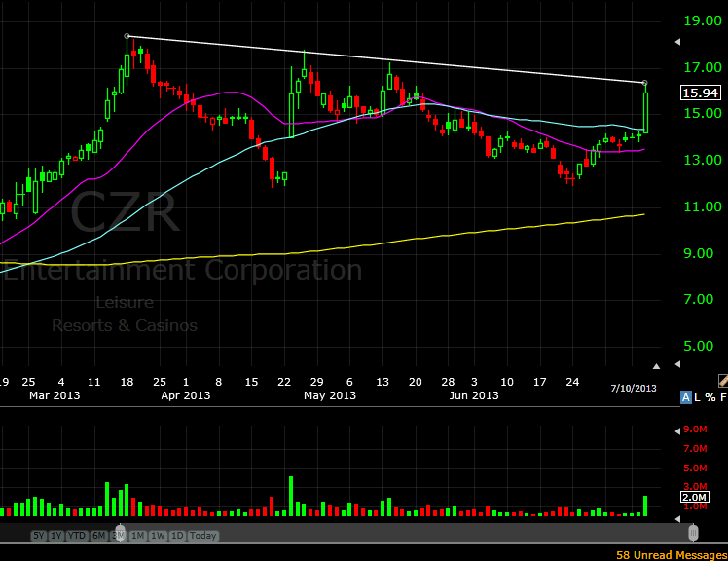This screenshot has width=728, height=561.
Task: Click the left arrow near the 19.00 price level
Action: coord(677,42)
